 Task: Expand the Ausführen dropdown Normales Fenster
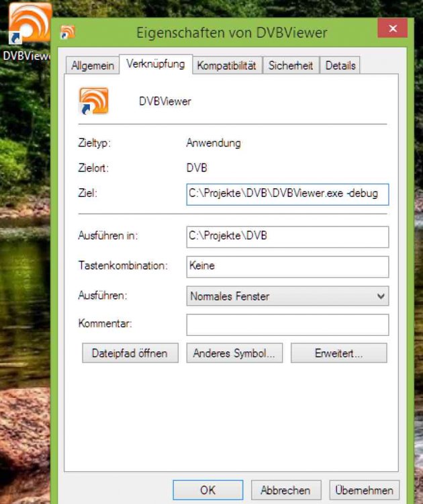[287, 296]
